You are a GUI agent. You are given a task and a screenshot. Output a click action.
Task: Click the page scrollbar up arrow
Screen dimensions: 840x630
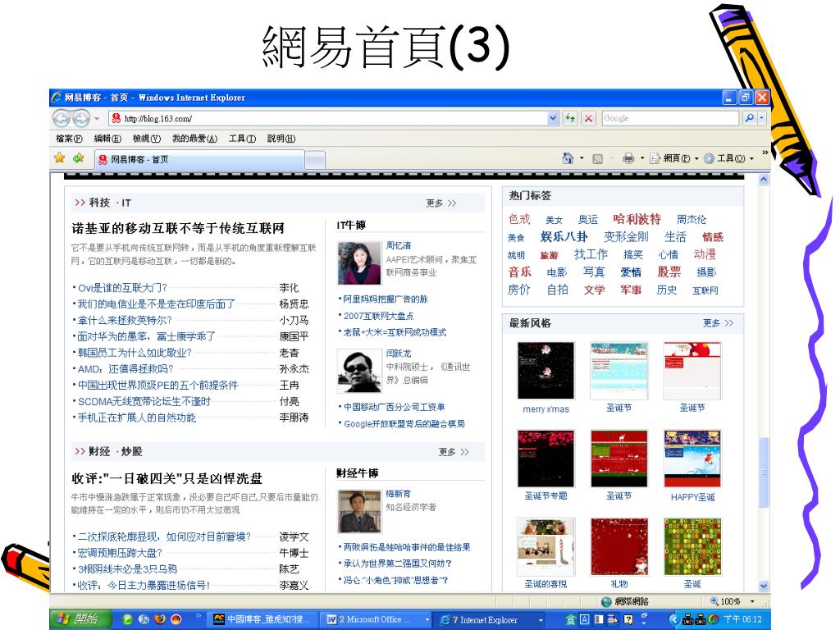[x=764, y=180]
